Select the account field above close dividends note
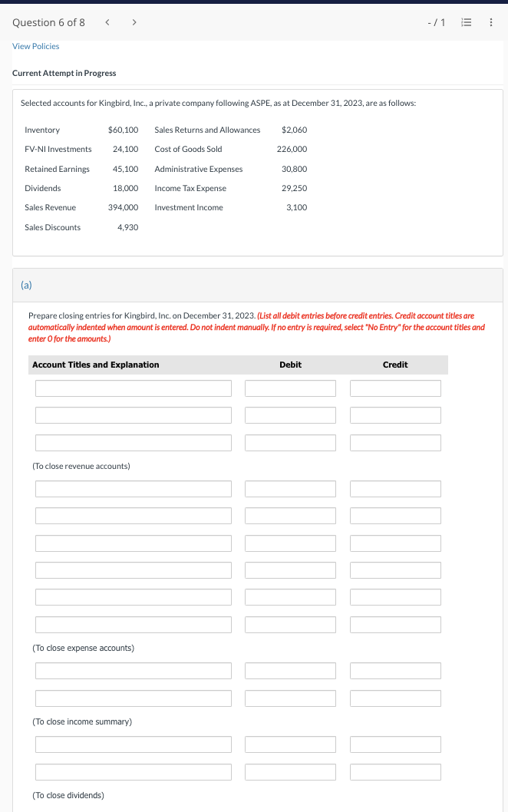 tap(133, 771)
